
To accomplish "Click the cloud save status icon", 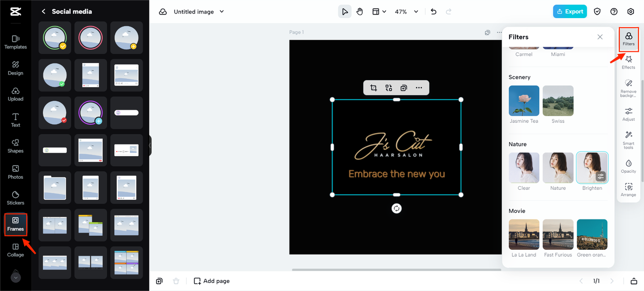I will coord(163,12).
